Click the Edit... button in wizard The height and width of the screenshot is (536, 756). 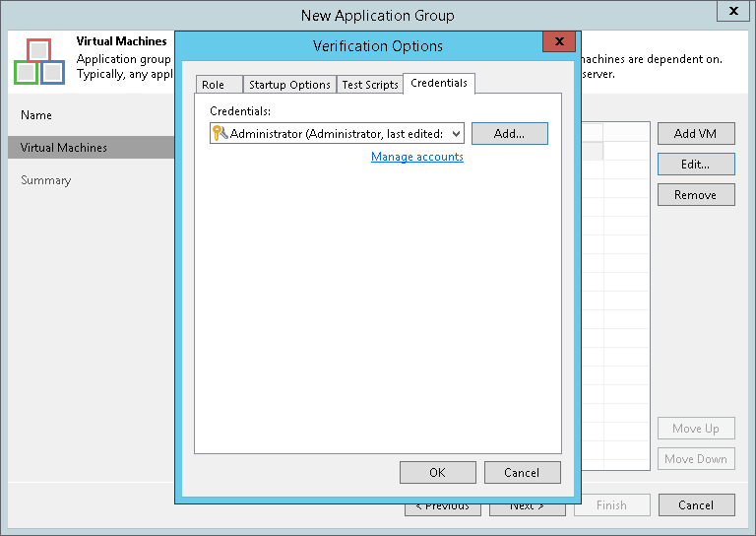[696, 165]
